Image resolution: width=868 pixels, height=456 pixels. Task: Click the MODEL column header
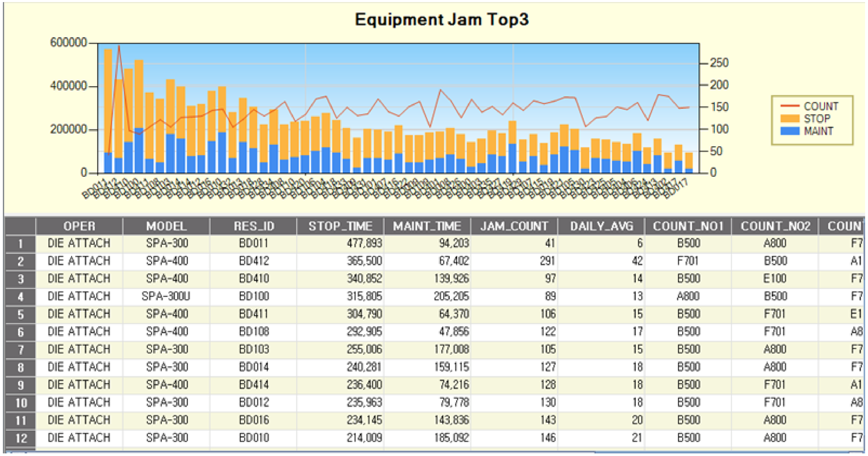coord(166,226)
